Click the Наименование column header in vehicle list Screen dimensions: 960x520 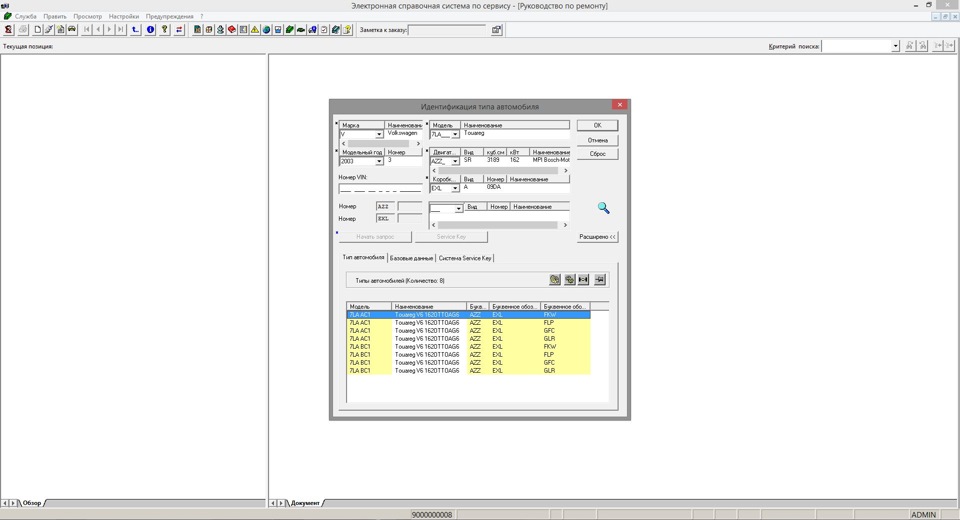point(429,306)
